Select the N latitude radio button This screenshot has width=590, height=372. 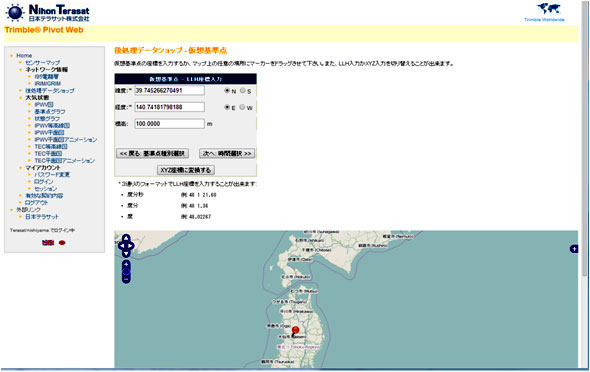coord(227,91)
